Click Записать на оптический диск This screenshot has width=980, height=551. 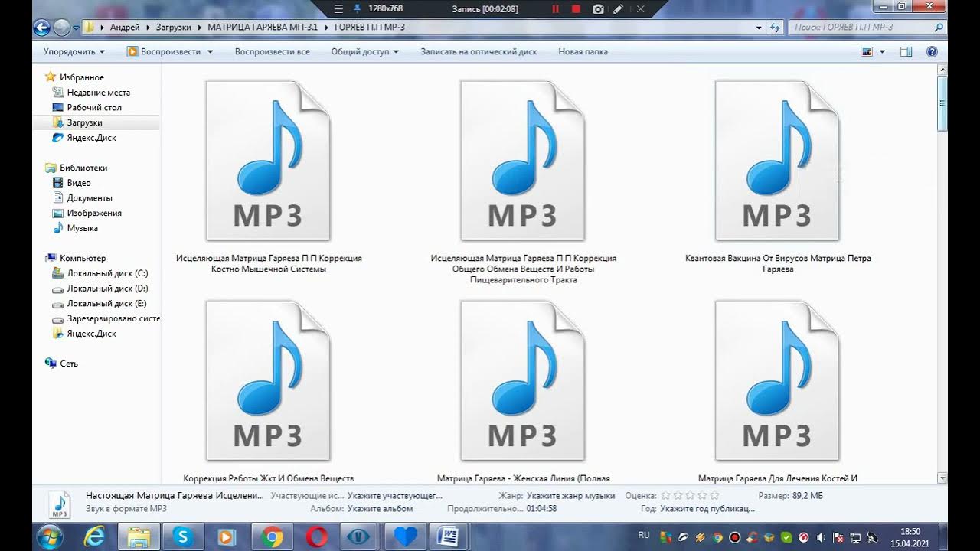point(479,52)
